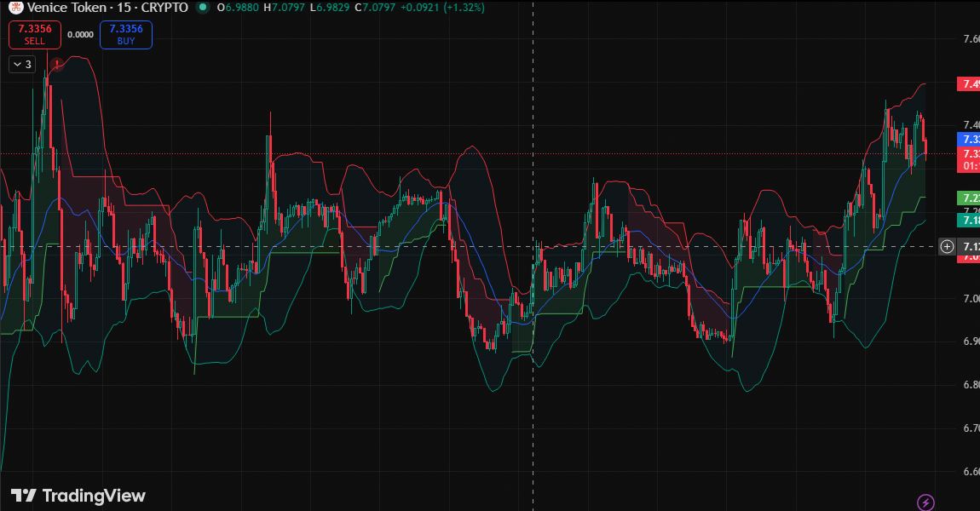Click the change value +0.0921 (+1.32%)
The image size is (980, 511).
click(442, 8)
